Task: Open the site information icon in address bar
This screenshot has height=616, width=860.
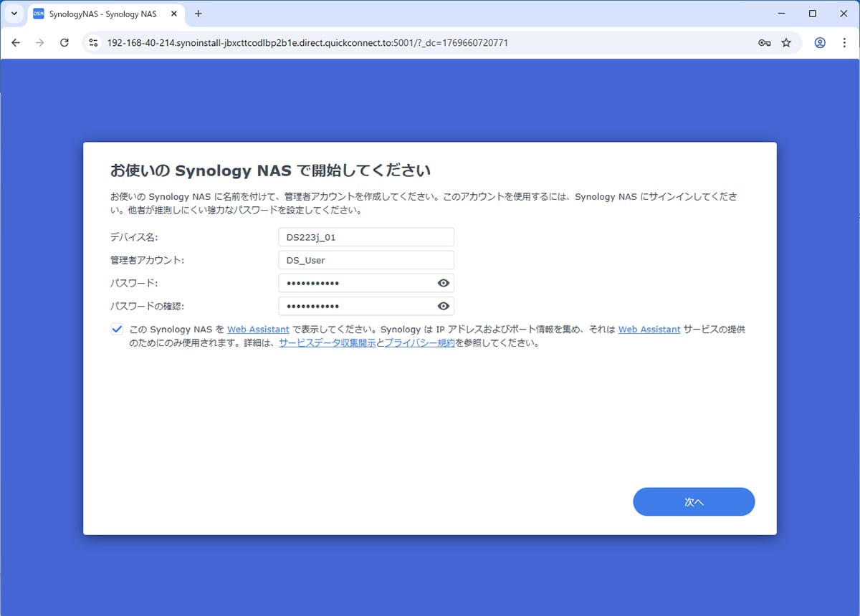Action: (x=92, y=43)
